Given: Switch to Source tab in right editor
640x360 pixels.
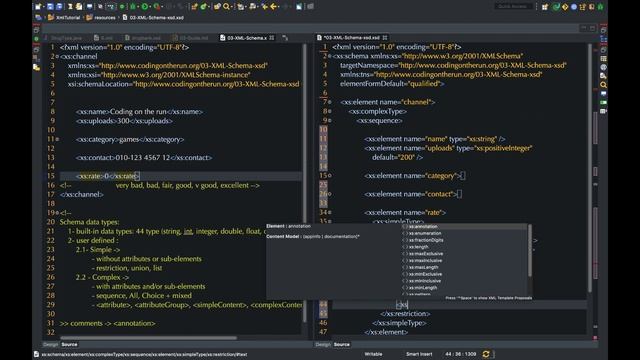Looking at the screenshot, I should point(342,344).
